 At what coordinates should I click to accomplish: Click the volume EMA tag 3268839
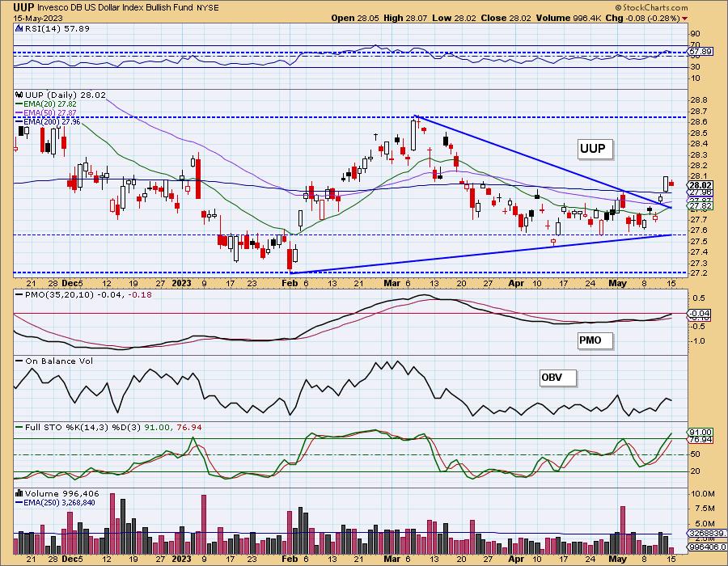click(706, 534)
